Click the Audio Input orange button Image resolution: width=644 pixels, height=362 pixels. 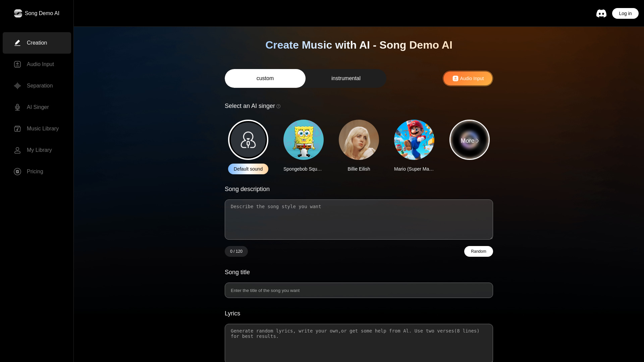(468, 78)
